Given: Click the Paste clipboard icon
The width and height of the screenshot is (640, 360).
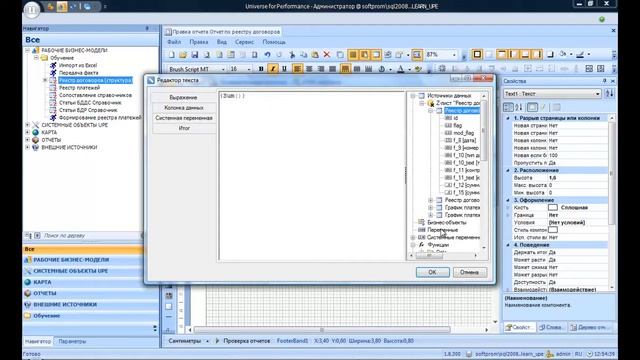Looking at the screenshot, I should click(x=315, y=55).
